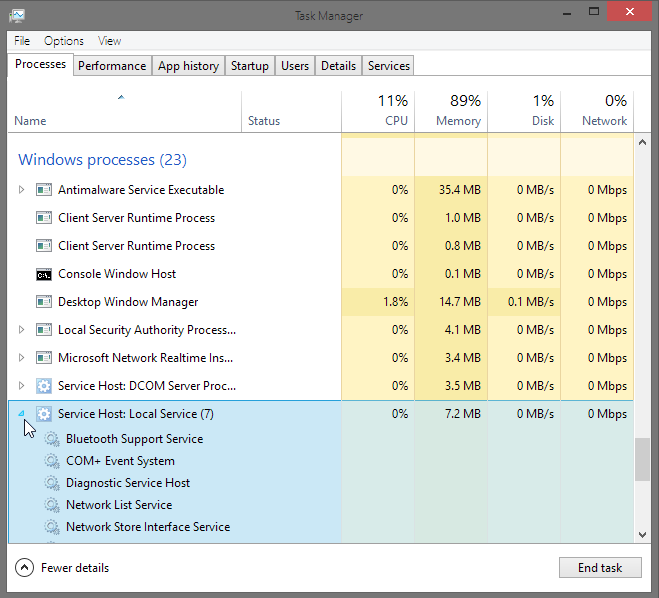
Task: Click the icon of the 0.8 MB Client Server Runtime Process
Action: point(44,246)
